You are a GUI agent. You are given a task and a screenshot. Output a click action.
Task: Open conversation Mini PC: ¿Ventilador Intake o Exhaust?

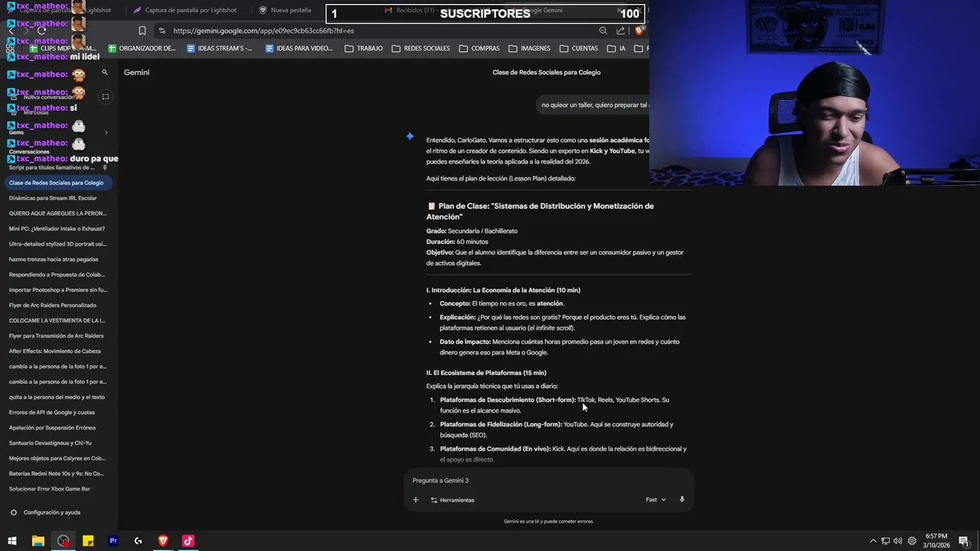click(57, 229)
